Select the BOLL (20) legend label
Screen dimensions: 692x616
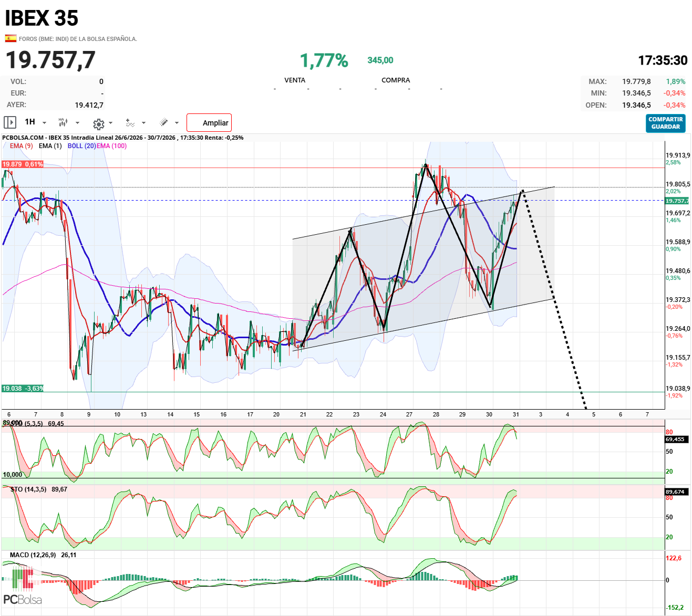tap(81, 146)
